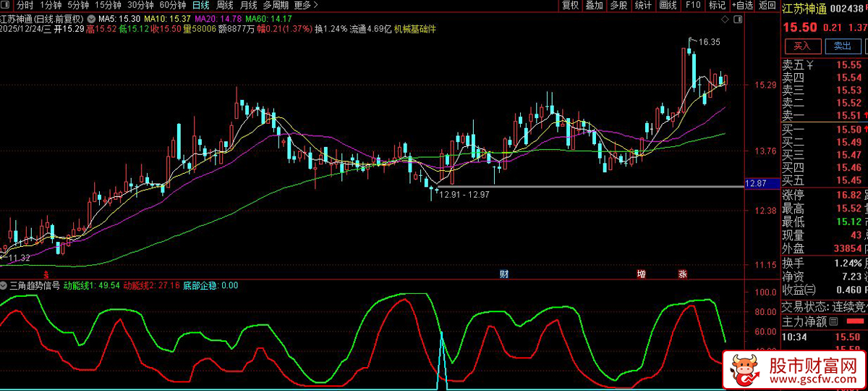This screenshot has width=868, height=391.
Task: Open the 复权 adjustment menu
Action: point(570,5)
